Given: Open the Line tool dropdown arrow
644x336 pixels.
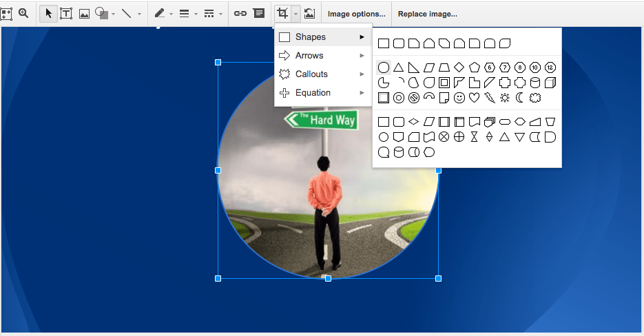Looking at the screenshot, I should 139,14.
